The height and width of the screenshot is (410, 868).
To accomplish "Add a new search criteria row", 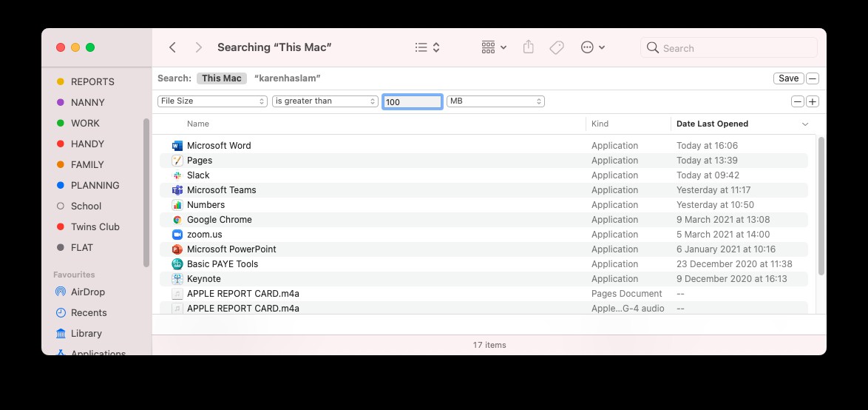I will (x=812, y=101).
